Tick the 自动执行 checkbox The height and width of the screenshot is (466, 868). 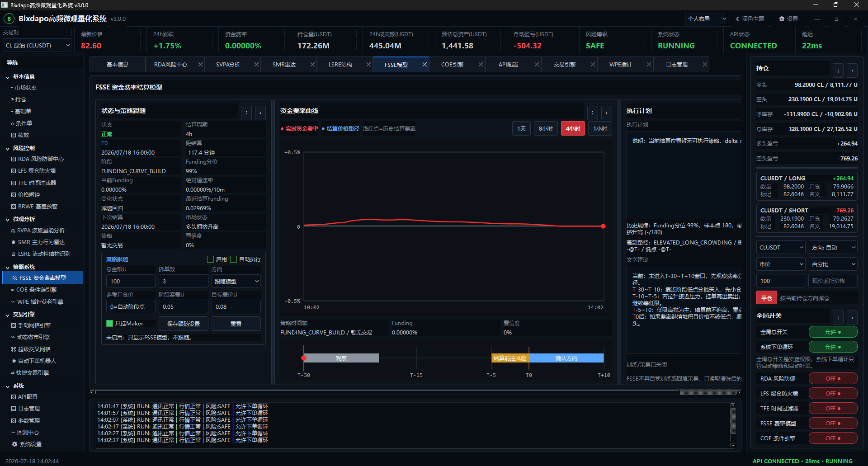point(233,259)
